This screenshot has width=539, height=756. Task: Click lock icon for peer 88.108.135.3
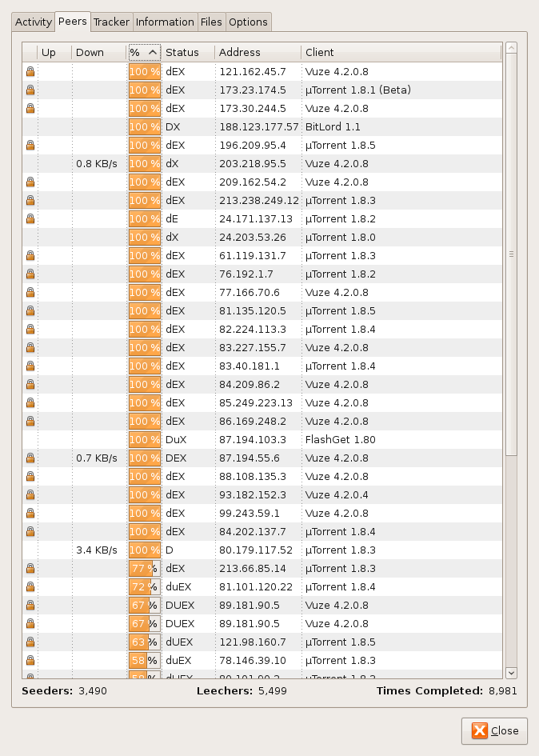pyautogui.click(x=30, y=476)
